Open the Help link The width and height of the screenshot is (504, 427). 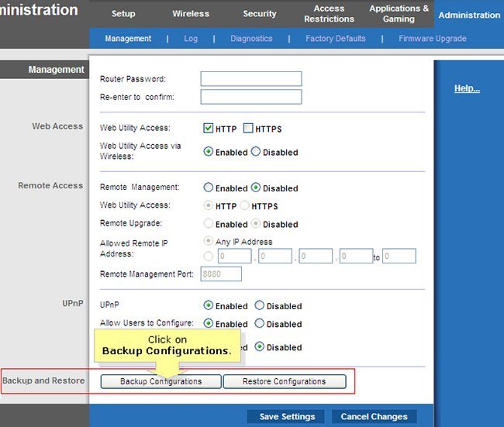467,88
